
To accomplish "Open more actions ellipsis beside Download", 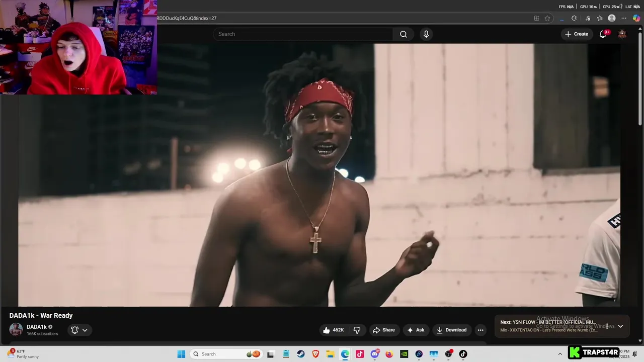I will coord(480,330).
